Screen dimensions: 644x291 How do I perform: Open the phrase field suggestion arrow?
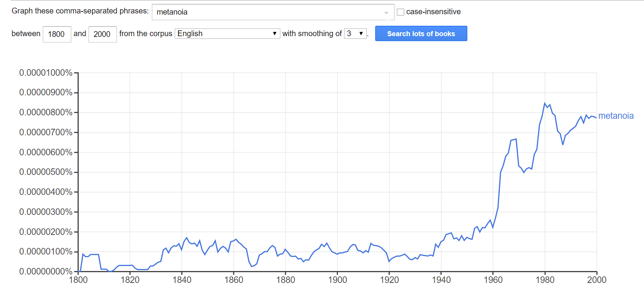pos(386,13)
